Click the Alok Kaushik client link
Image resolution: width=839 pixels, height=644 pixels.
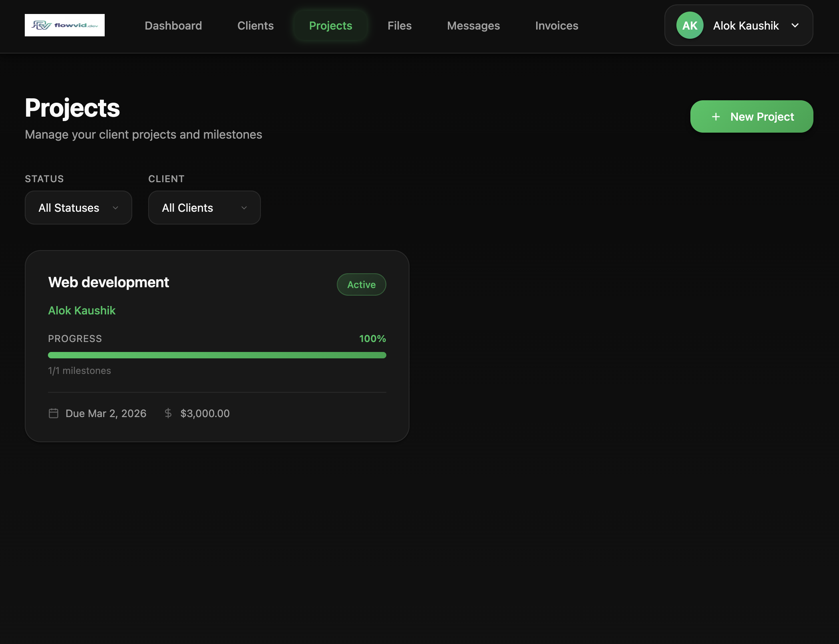pyautogui.click(x=82, y=310)
